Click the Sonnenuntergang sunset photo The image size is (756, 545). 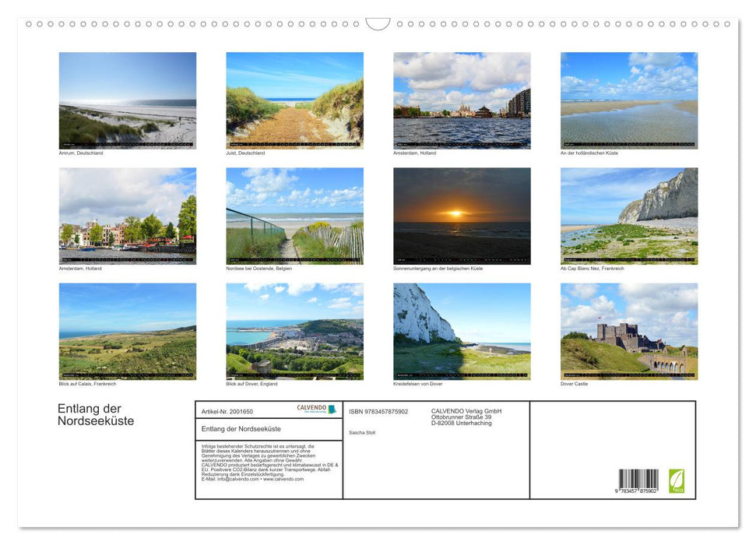[x=461, y=215]
